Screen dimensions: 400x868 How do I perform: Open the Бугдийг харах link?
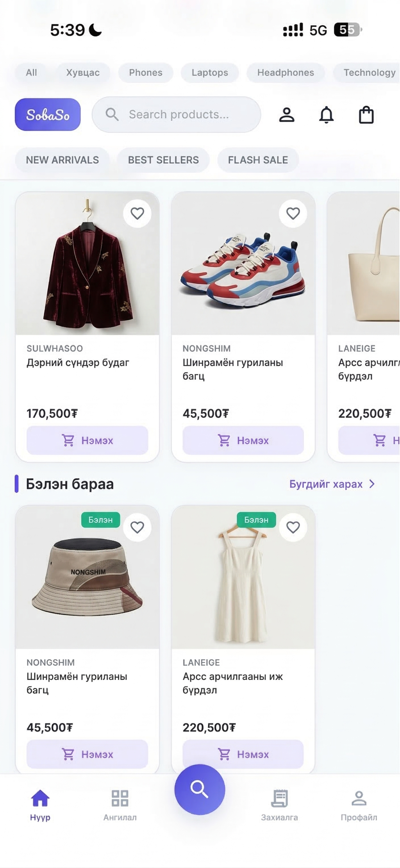[x=326, y=484]
